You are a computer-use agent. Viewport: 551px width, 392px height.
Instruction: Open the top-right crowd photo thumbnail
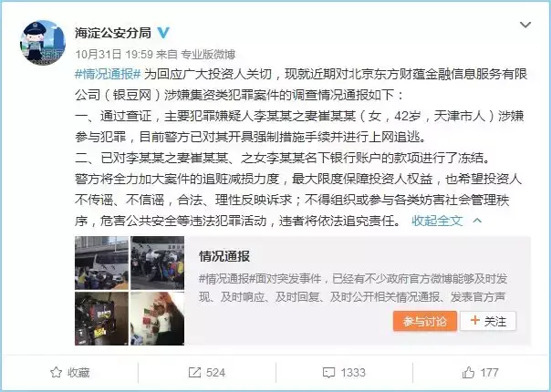pyautogui.click(x=158, y=263)
